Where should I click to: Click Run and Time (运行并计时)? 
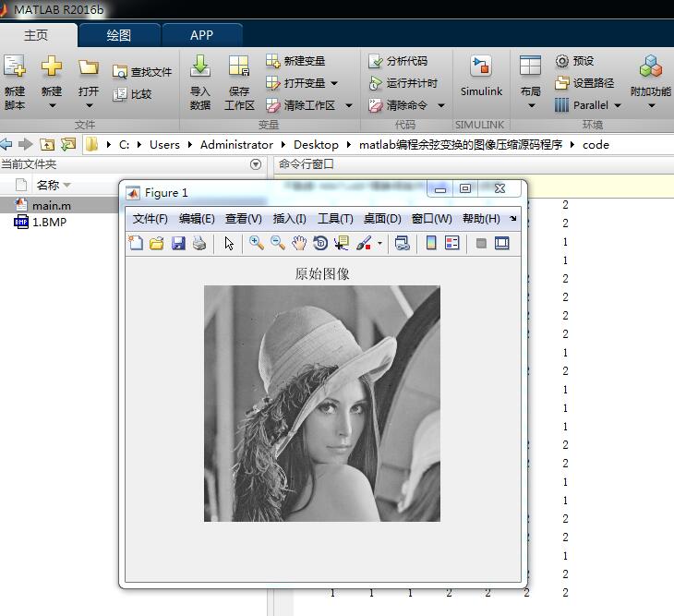pyautogui.click(x=403, y=83)
